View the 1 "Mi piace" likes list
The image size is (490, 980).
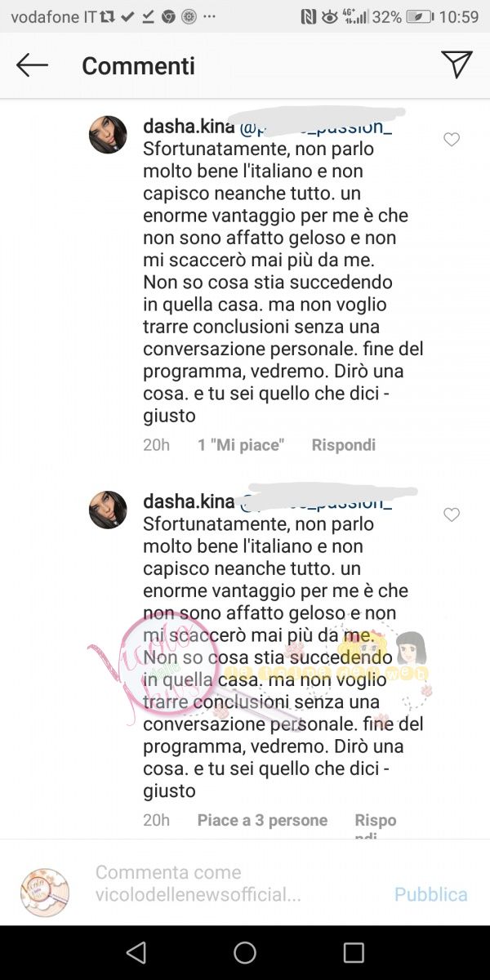click(241, 445)
